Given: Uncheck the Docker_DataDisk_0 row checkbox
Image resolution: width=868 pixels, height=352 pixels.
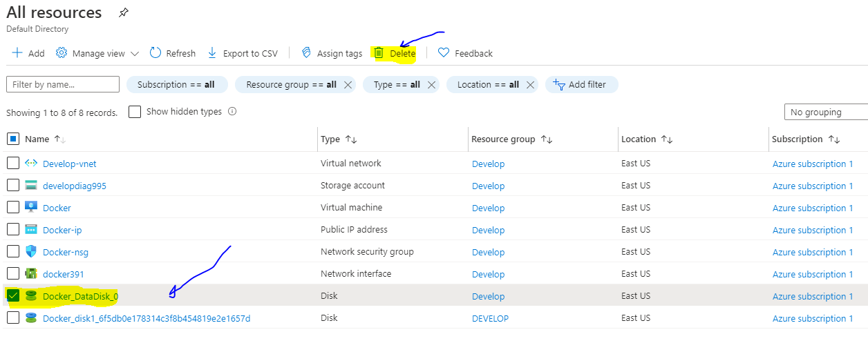Looking at the screenshot, I should [13, 296].
